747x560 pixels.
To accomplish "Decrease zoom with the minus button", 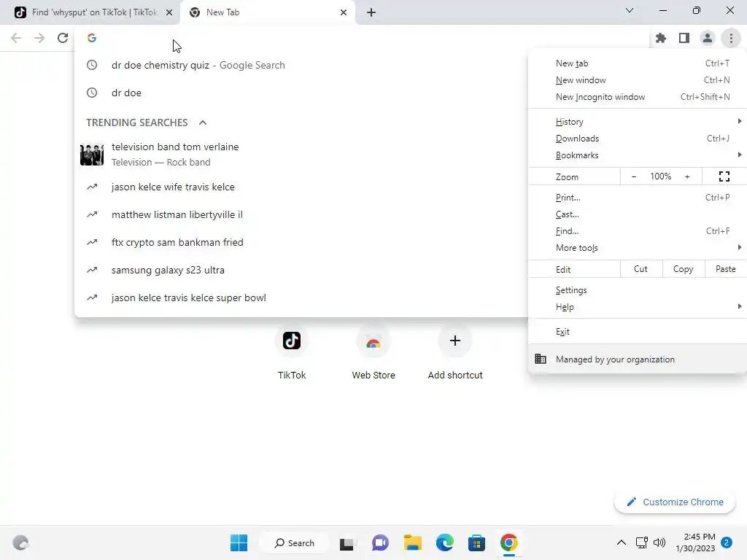I will (634, 176).
